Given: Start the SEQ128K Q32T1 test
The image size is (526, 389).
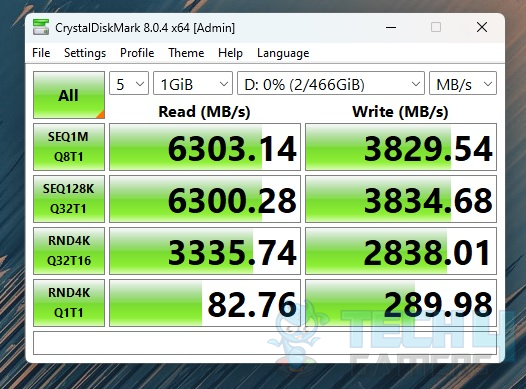Looking at the screenshot, I should click(69, 199).
